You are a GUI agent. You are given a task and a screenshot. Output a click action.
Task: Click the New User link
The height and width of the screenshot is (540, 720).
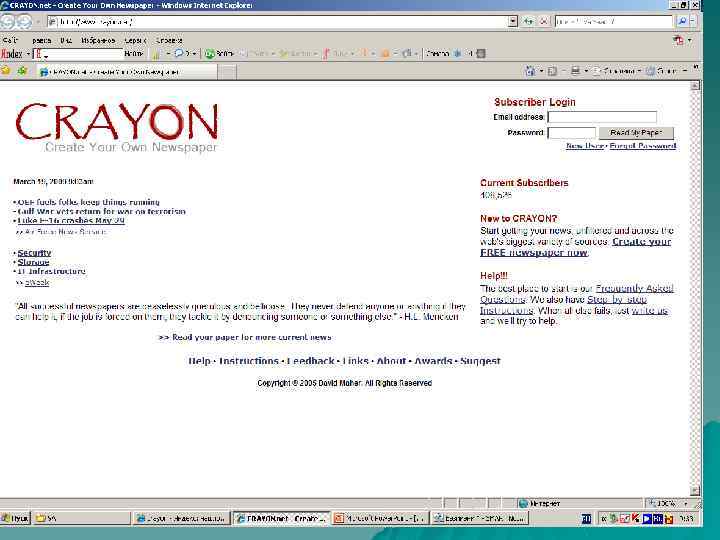(x=585, y=146)
